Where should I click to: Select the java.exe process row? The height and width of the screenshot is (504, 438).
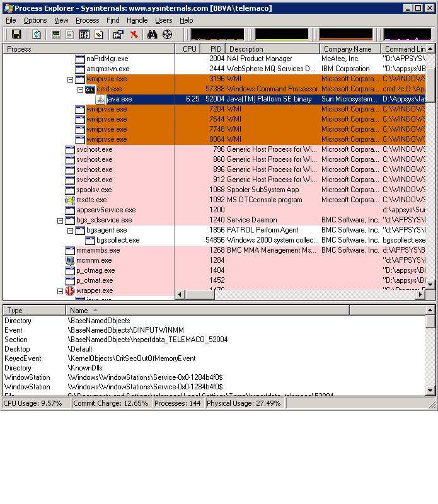(214, 100)
